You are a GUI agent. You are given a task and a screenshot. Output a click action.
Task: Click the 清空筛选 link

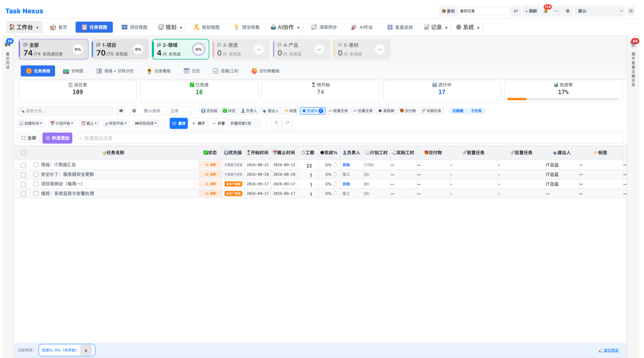click(x=608, y=350)
